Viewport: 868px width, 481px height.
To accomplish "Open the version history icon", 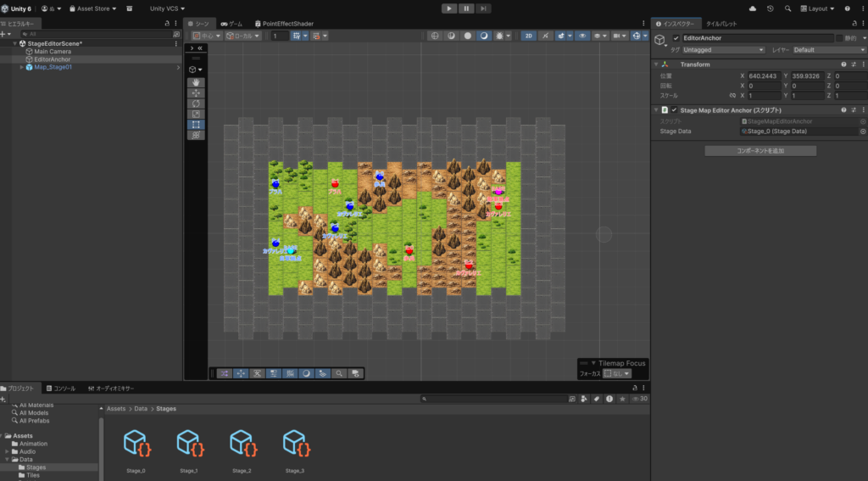I will [x=770, y=8].
